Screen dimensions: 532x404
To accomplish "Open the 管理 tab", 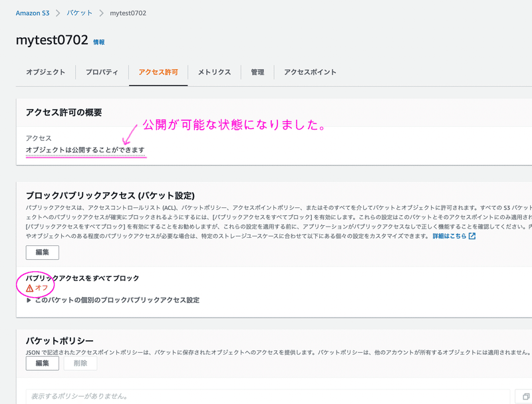I will pos(257,72).
